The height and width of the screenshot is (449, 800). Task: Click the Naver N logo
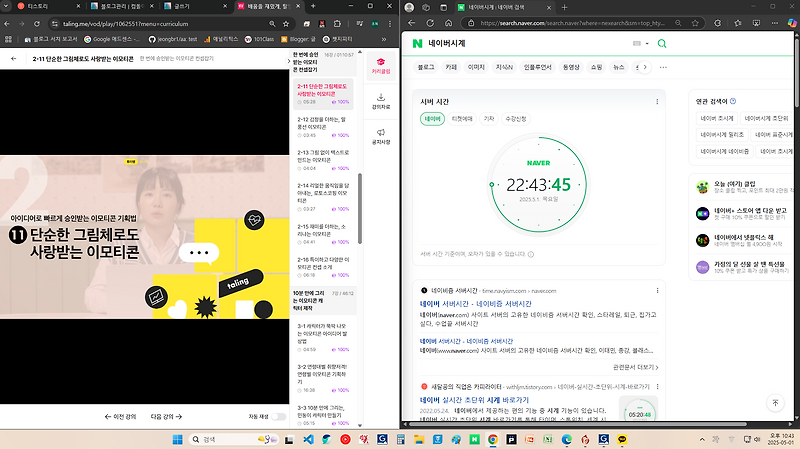pos(417,43)
